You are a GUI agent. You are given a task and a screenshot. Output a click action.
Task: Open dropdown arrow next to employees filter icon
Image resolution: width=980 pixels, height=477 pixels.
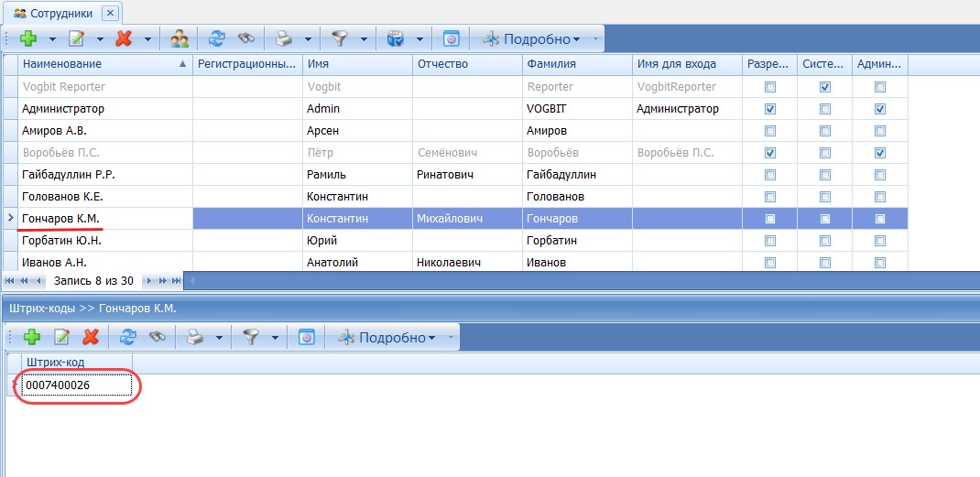coord(364,38)
